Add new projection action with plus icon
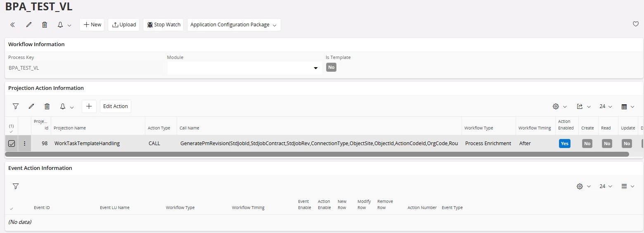This screenshot has width=644, height=233. (89, 106)
